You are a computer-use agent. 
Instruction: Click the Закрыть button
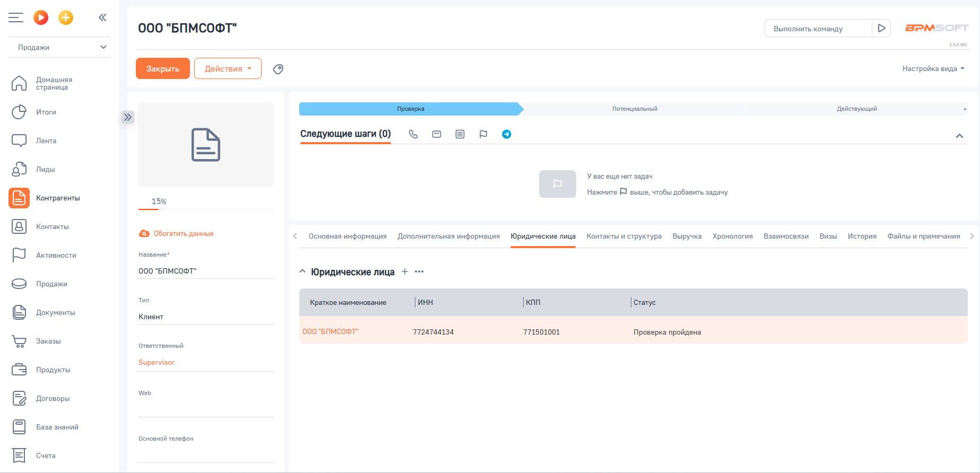tap(163, 68)
